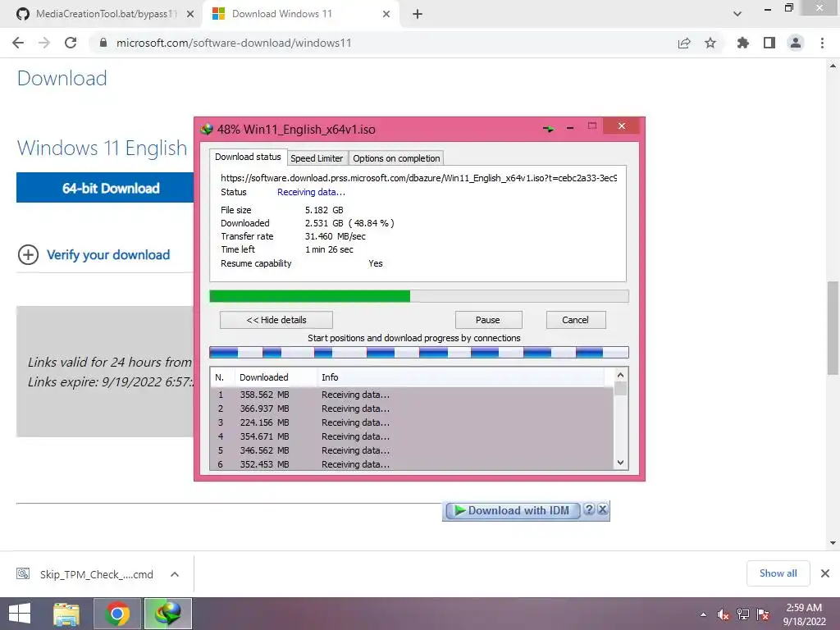840x630 pixels.
Task: Click the muted volume tray icon
Action: click(x=724, y=614)
